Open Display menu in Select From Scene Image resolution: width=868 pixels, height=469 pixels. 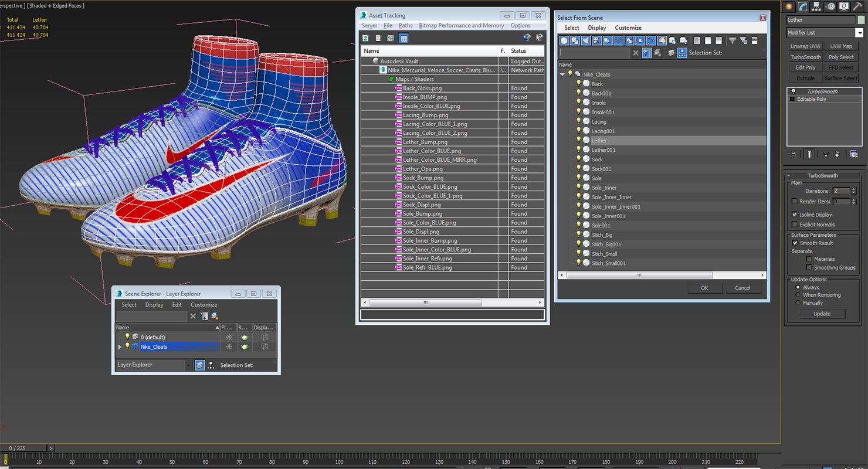(x=597, y=28)
